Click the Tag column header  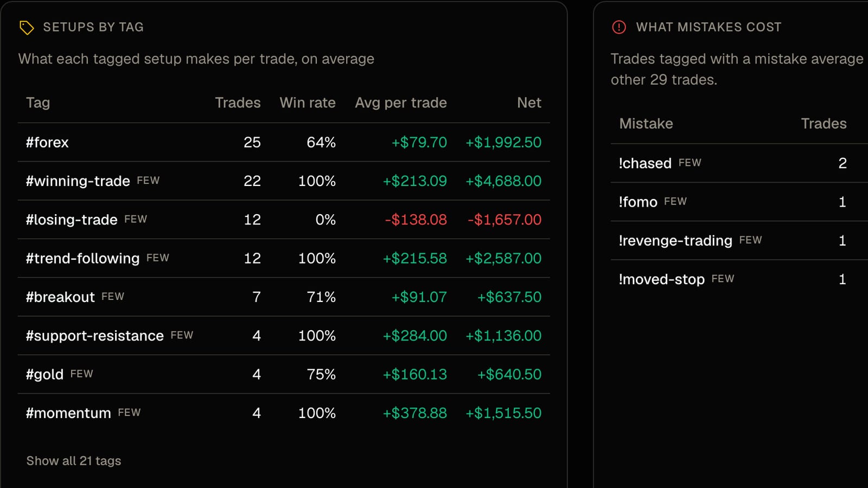(38, 102)
